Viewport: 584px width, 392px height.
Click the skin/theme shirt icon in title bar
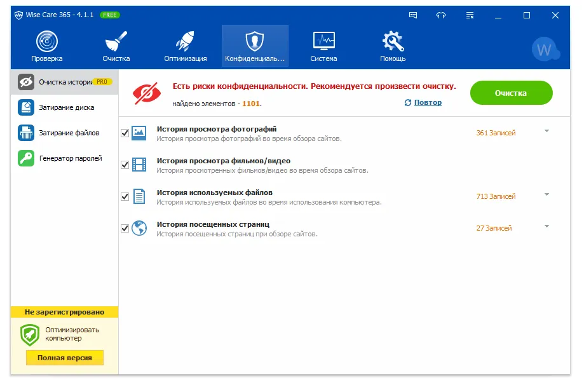pos(441,15)
